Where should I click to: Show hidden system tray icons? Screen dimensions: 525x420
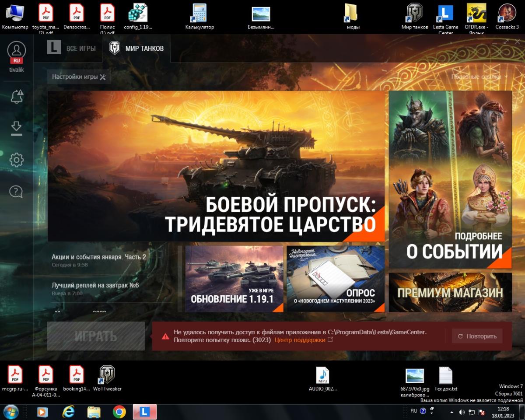[x=451, y=412]
